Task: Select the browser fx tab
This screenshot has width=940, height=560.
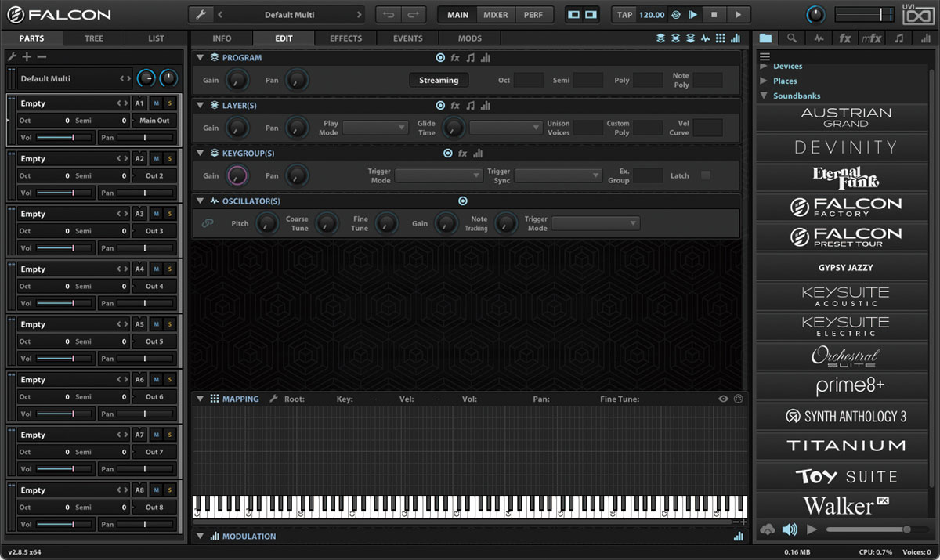Action: pyautogui.click(x=844, y=38)
